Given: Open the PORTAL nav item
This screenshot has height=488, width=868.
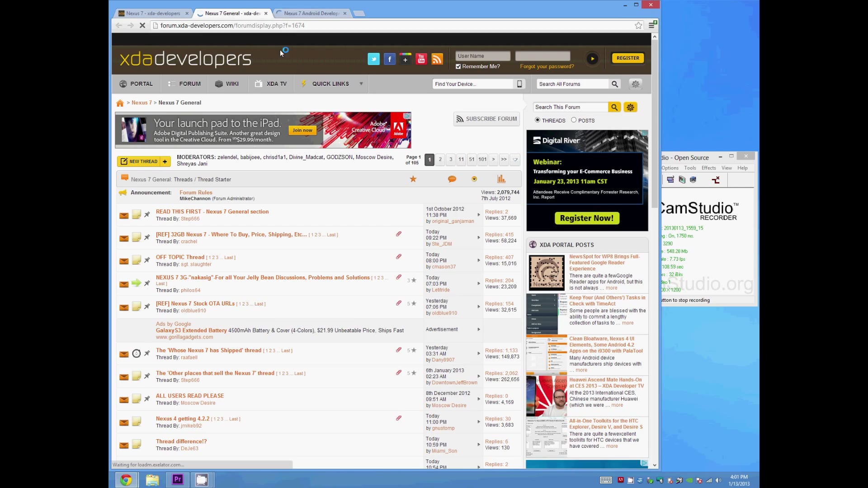Looking at the screenshot, I should click(x=136, y=84).
